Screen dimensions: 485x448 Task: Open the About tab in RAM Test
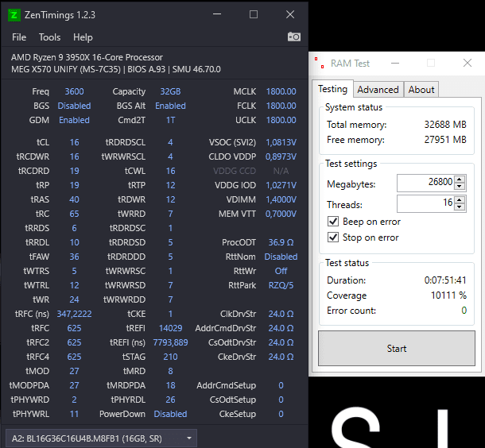pyautogui.click(x=421, y=90)
